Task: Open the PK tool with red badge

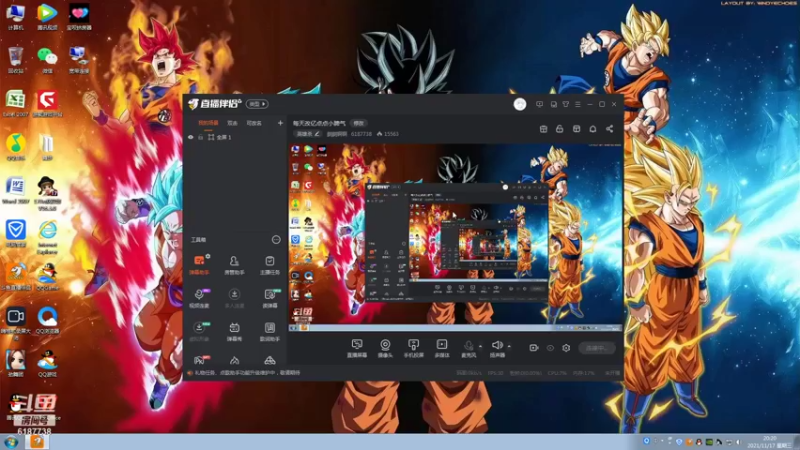Action: coord(199,360)
